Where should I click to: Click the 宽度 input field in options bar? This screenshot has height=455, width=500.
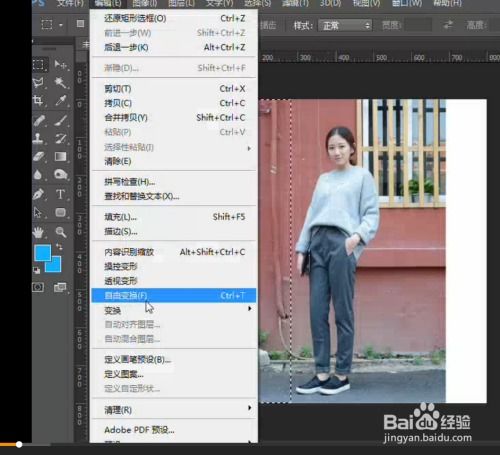[x=418, y=25]
